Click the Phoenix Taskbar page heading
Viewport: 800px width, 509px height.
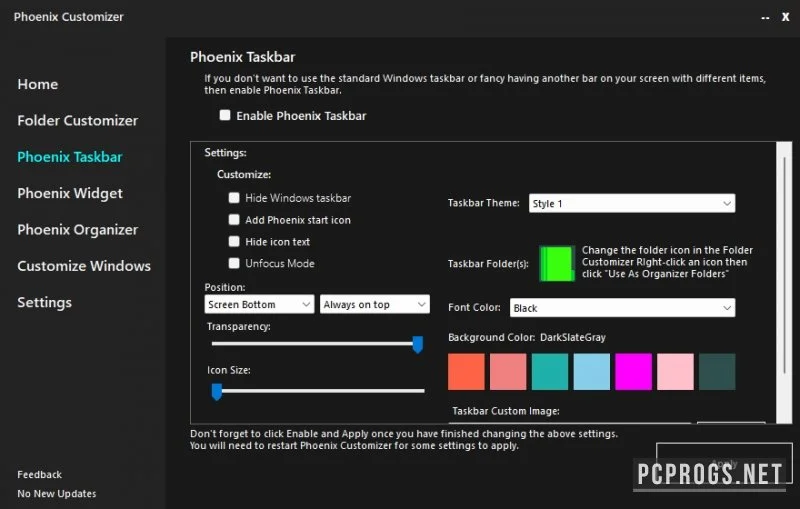[242, 57]
